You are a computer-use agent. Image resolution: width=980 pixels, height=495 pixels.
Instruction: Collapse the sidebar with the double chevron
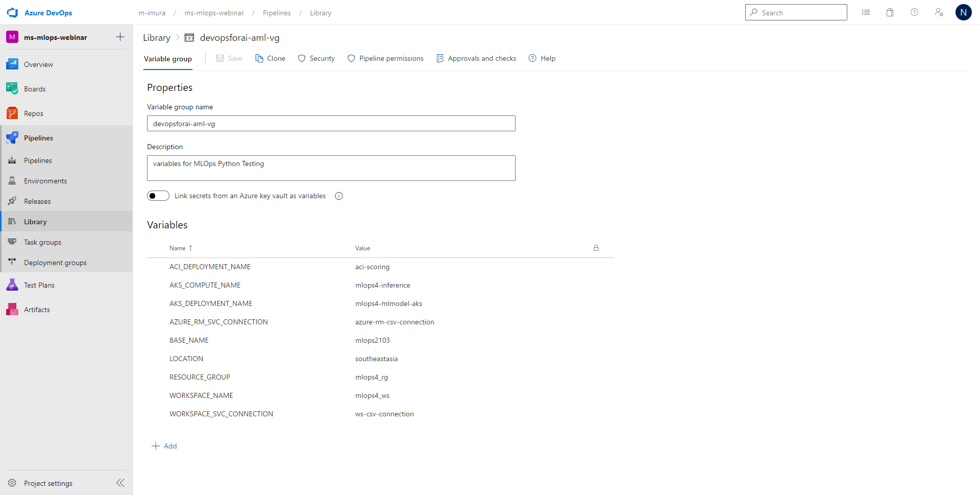point(120,483)
